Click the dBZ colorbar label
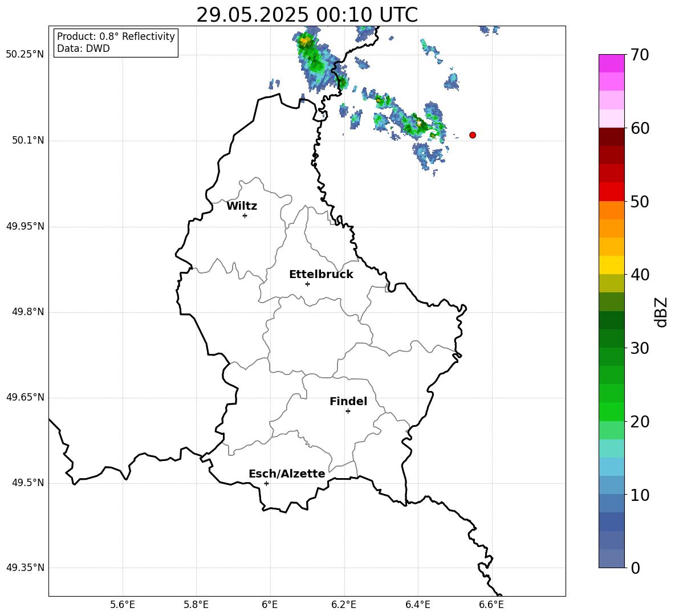This screenshot has width=675, height=616. (661, 312)
